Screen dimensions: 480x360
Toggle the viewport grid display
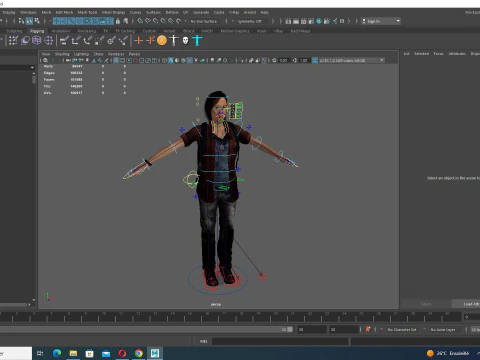116,60
